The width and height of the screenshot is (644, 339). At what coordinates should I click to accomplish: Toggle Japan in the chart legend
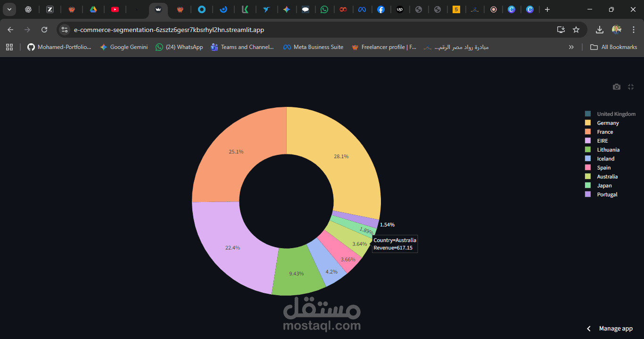pyautogui.click(x=598, y=186)
